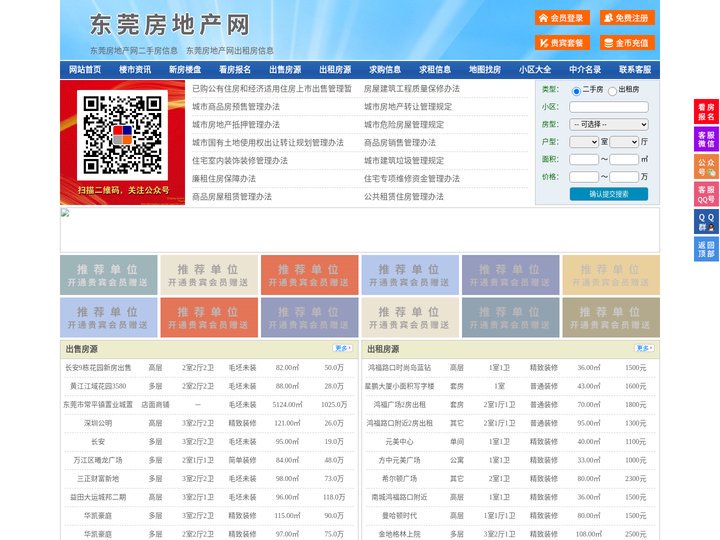Open the 出售房源 menu item

[x=285, y=70]
